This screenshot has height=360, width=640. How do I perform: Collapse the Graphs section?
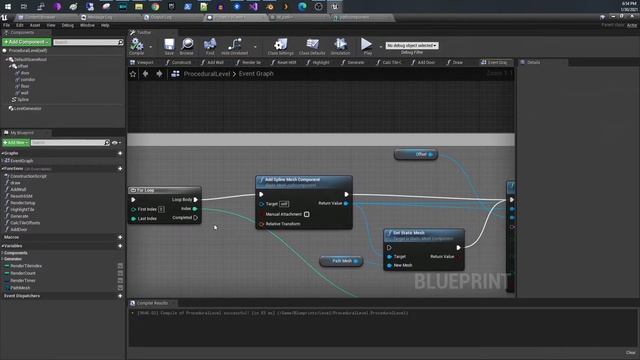click(x=2, y=153)
